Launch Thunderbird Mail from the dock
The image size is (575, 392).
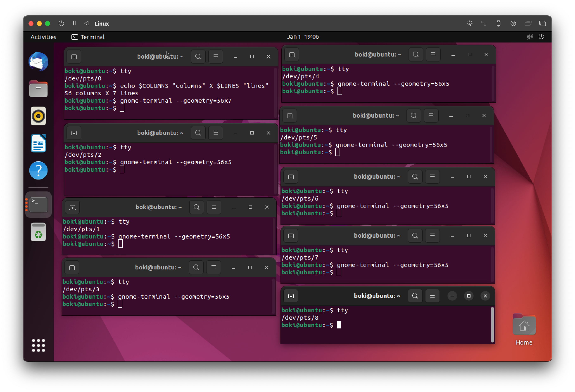point(38,61)
